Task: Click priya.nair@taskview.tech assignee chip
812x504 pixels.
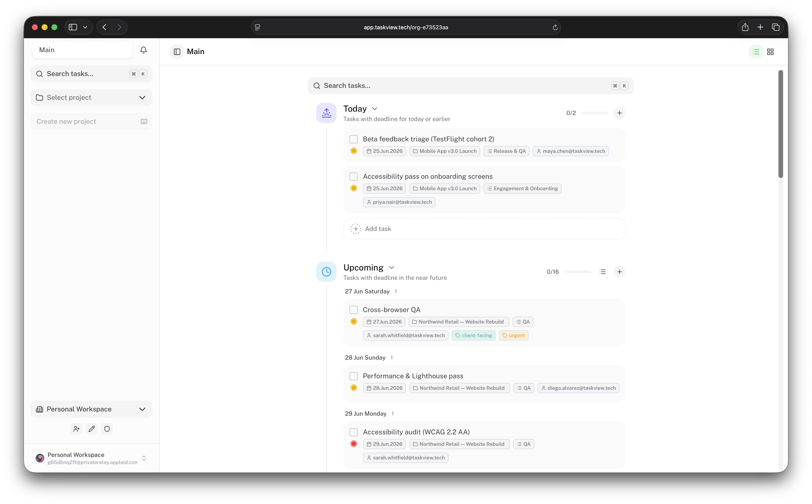Action: point(399,202)
